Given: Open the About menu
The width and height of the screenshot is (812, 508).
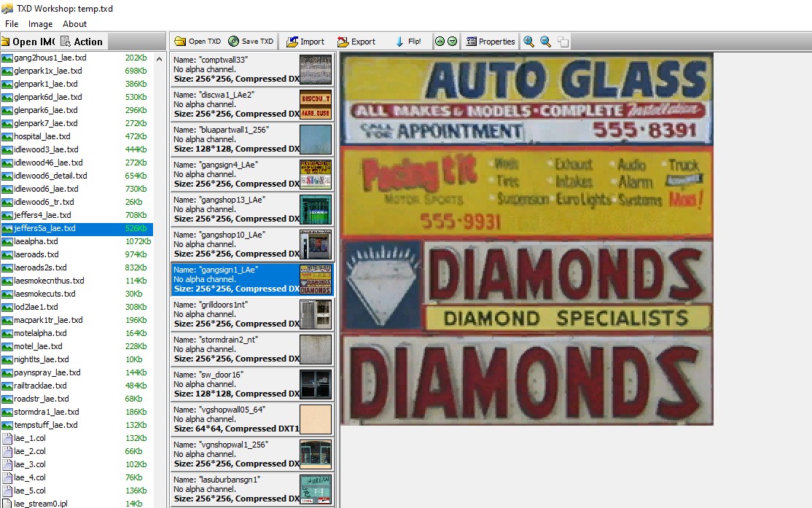Looking at the screenshot, I should click(74, 24).
